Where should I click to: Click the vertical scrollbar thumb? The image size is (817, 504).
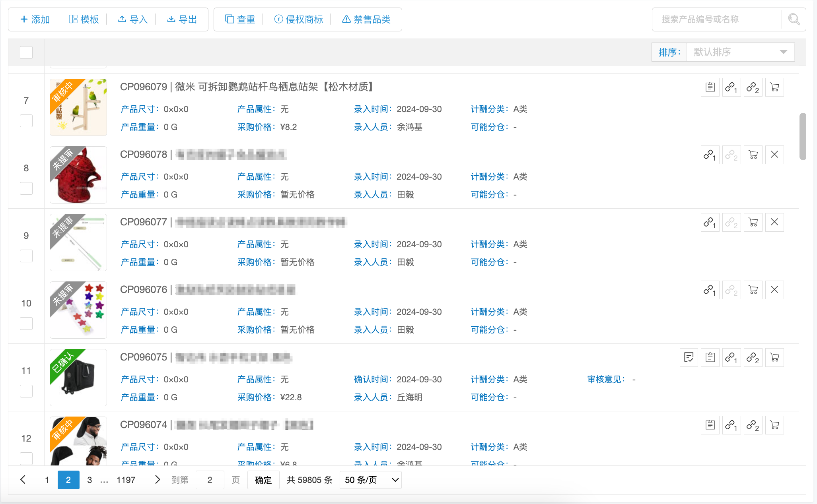point(803,136)
